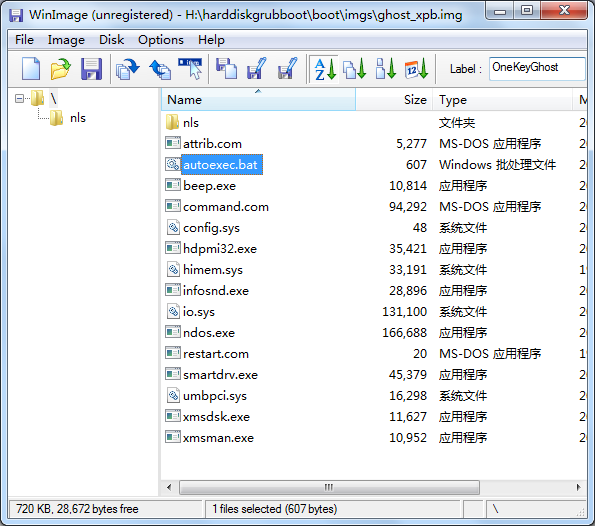
Task: Sort list by Type column header
Action: [502, 99]
